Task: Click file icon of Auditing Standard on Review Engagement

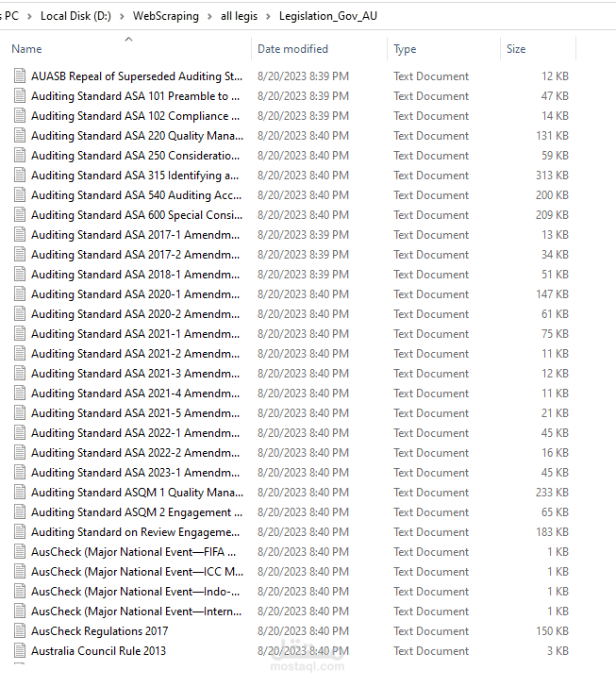Action: coord(20,532)
